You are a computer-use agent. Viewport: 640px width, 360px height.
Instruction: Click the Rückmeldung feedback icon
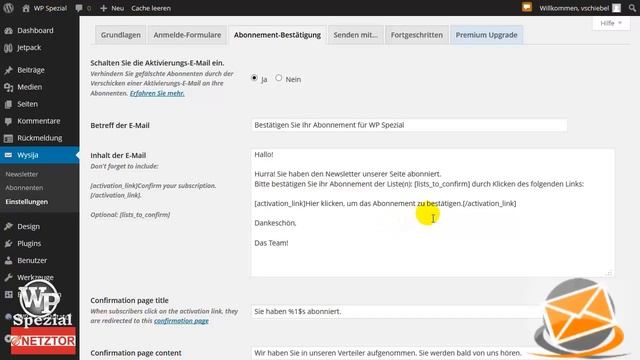point(8,138)
